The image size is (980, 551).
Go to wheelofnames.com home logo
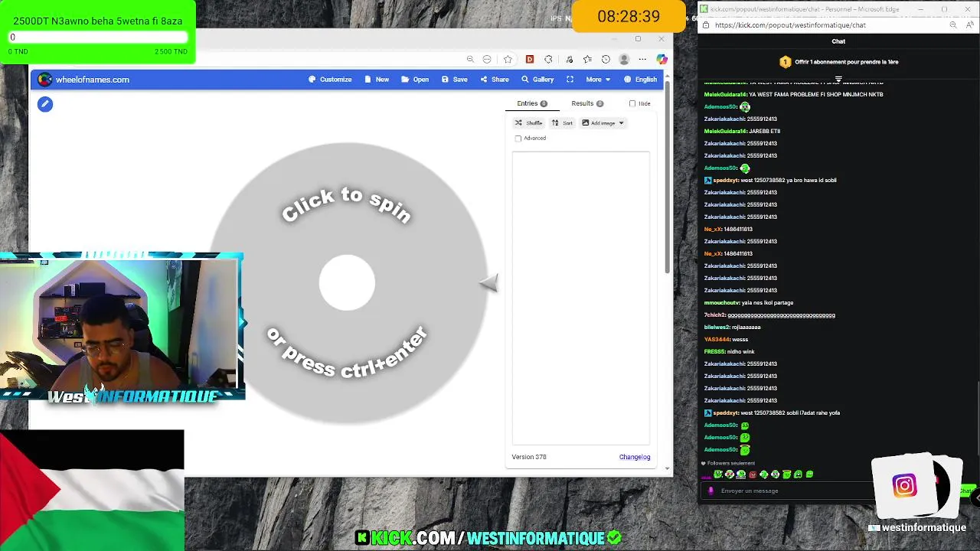[83, 80]
